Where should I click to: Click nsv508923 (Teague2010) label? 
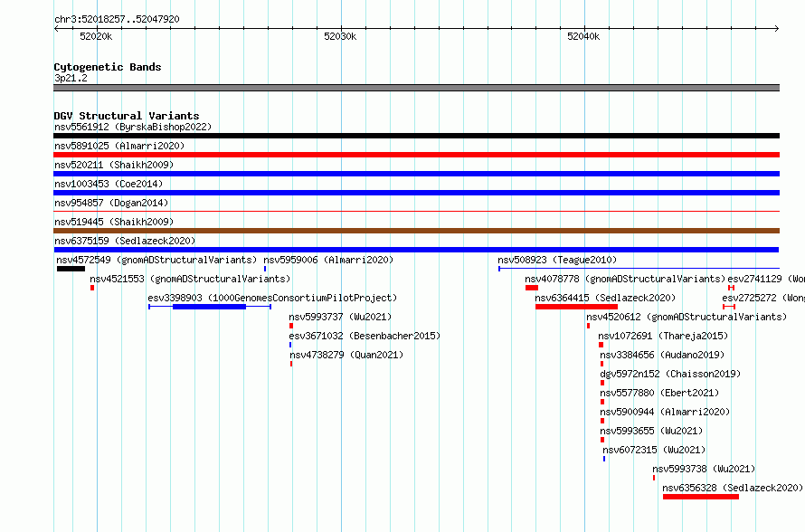557,260
